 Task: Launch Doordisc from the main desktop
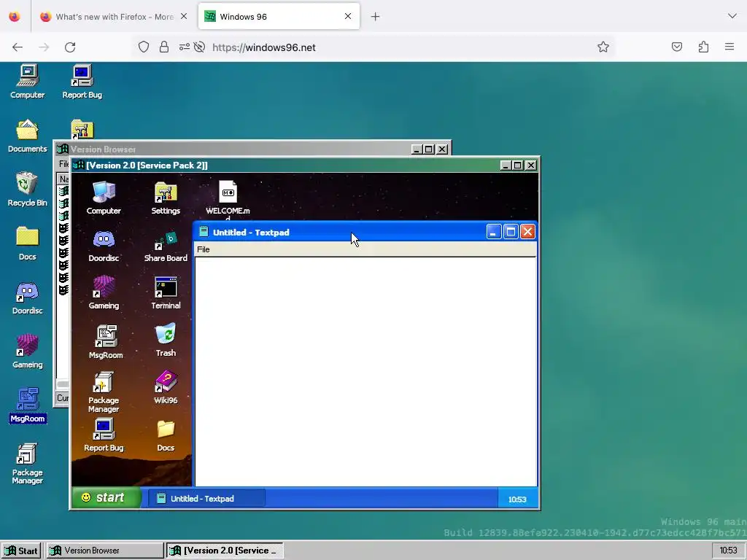point(28,297)
